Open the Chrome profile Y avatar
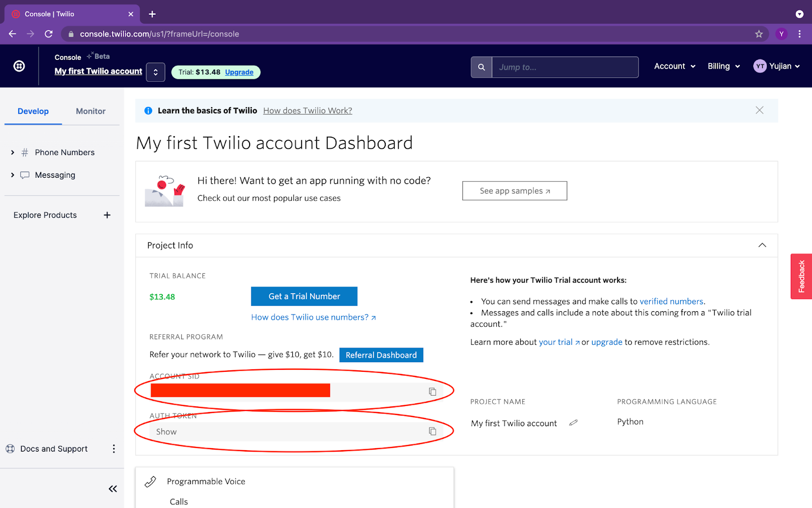Screen dimensions: 812x508 coord(782,34)
